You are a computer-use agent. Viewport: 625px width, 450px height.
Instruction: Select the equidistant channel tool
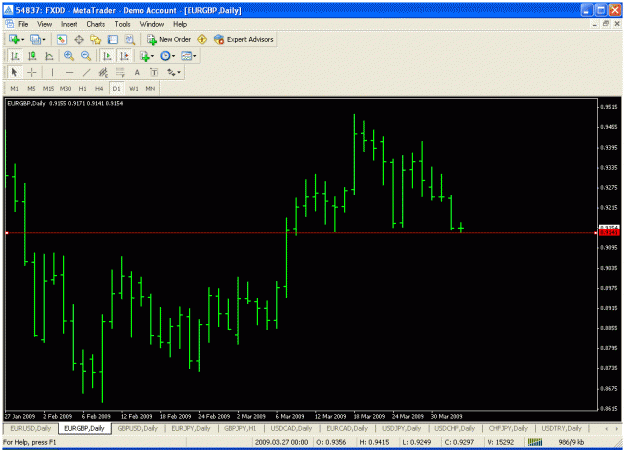coord(103,72)
